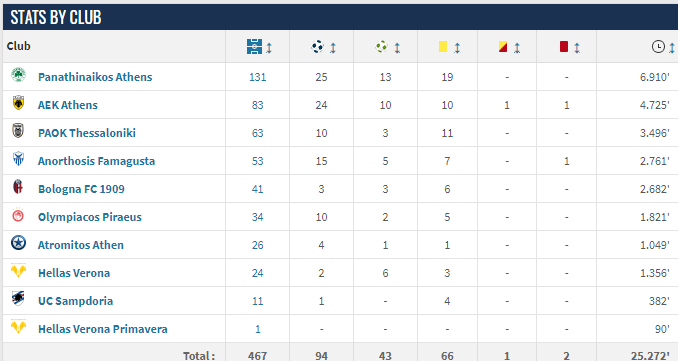Open the Olympiacos Piraeus club link
The image size is (678, 361).
(x=90, y=217)
